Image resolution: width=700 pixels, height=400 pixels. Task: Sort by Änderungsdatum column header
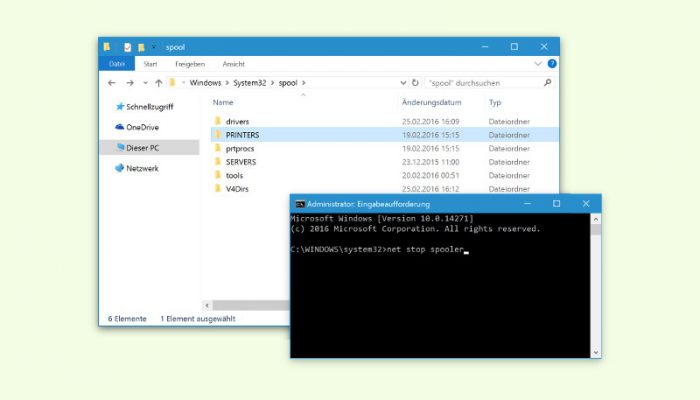click(x=431, y=102)
